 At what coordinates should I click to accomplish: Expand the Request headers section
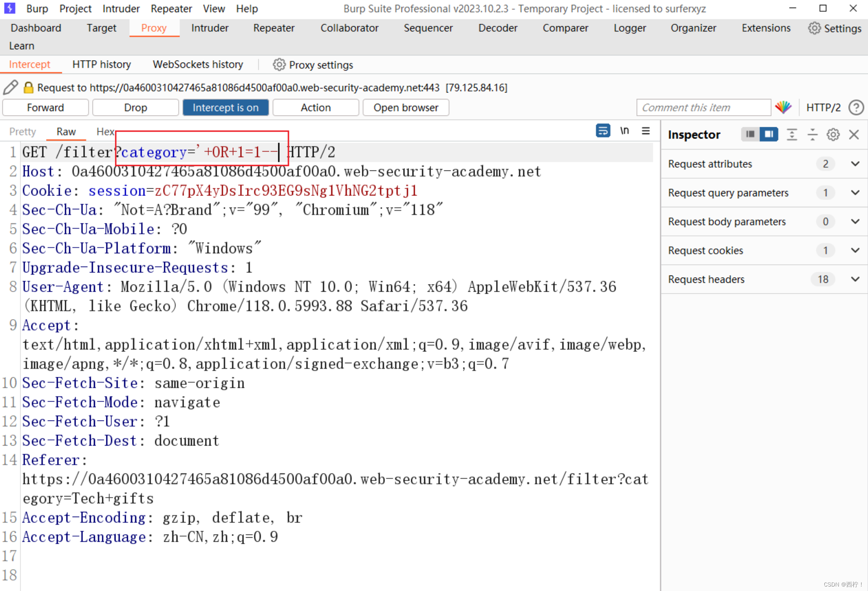[x=855, y=279]
